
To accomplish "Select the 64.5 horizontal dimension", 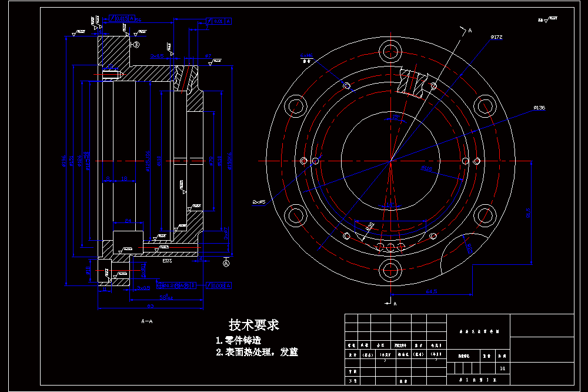I will [x=432, y=291].
